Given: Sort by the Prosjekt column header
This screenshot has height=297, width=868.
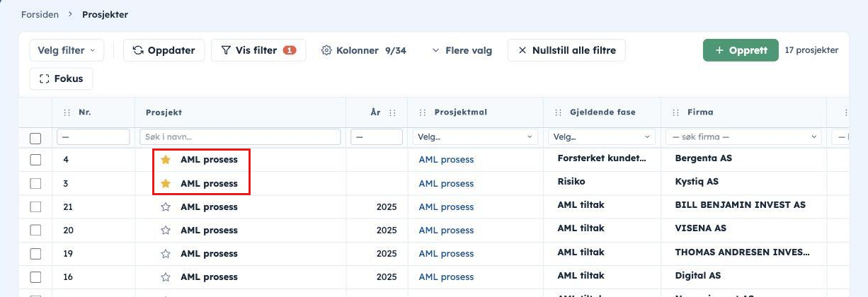Looking at the screenshot, I should pyautogui.click(x=164, y=112).
